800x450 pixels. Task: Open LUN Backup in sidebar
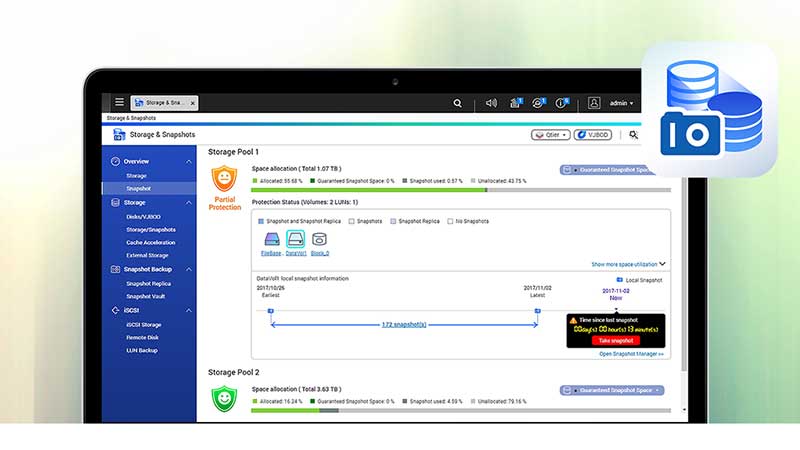click(x=142, y=351)
